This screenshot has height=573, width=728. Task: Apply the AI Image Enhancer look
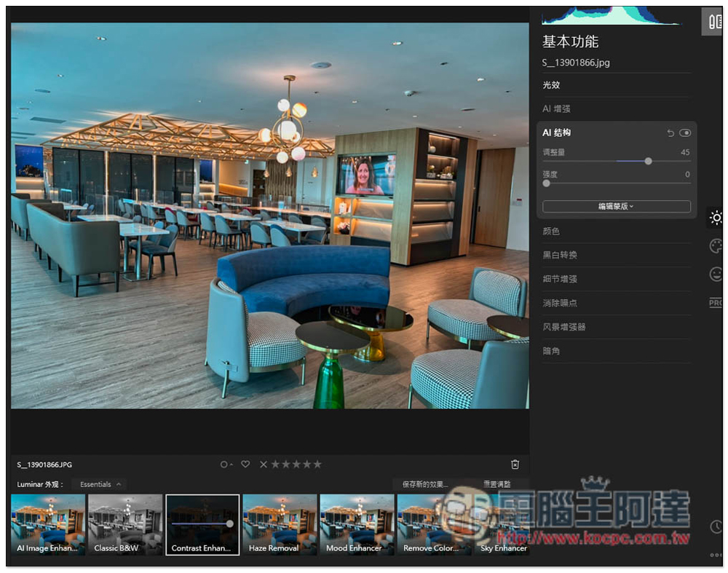[48, 525]
